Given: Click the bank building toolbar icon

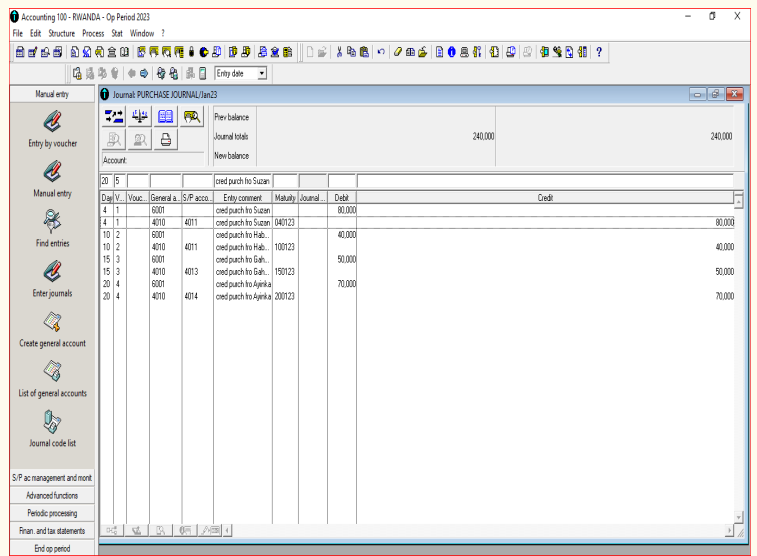Looking at the screenshot, I should coord(112,52).
